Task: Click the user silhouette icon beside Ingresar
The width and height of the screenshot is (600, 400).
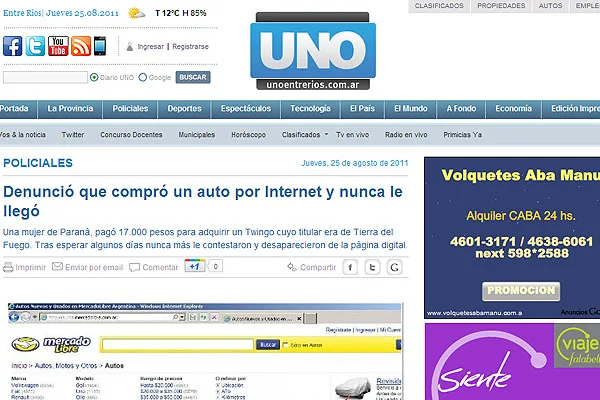Action: 130,47
